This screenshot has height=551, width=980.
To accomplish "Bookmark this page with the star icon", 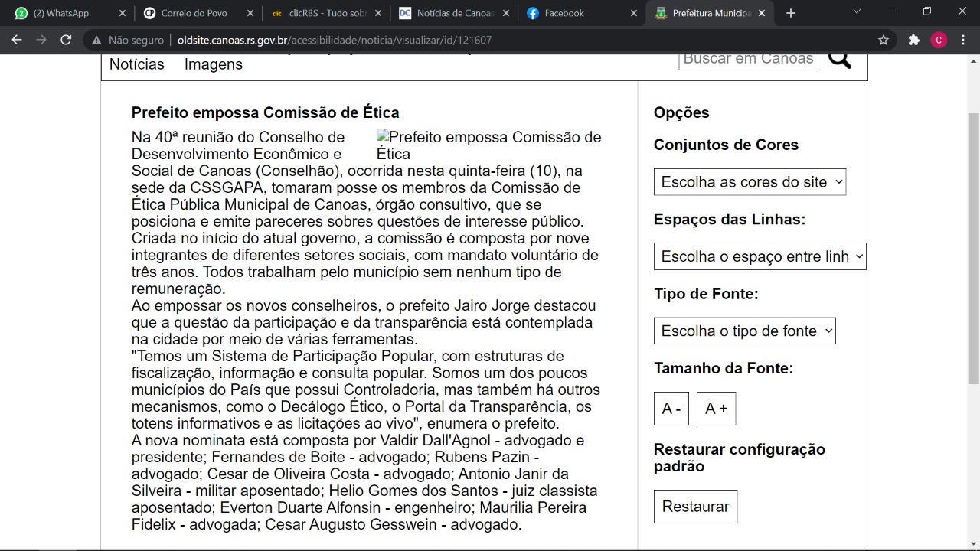I will (884, 40).
